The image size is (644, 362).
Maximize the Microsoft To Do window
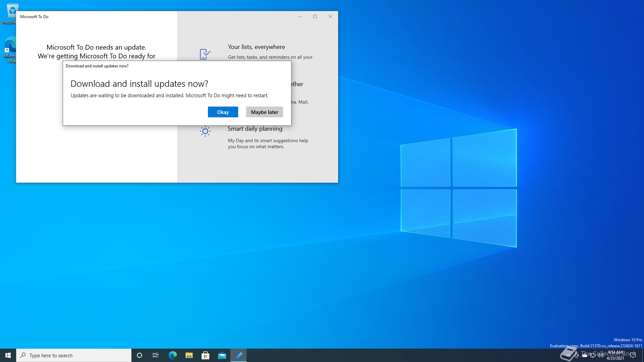[x=315, y=16]
